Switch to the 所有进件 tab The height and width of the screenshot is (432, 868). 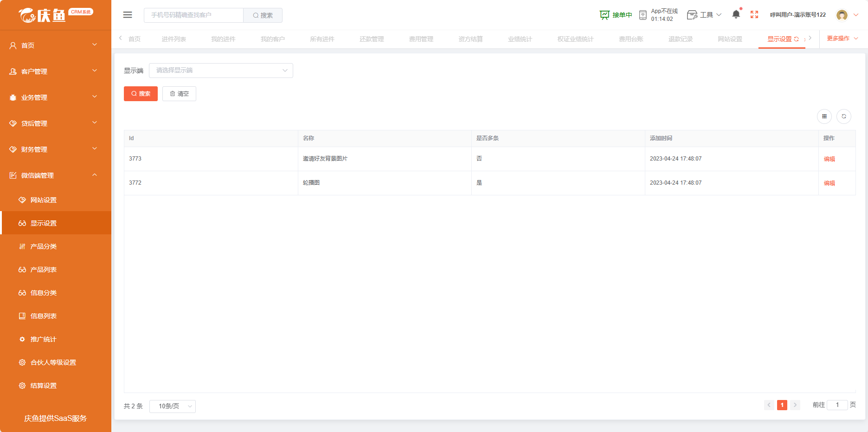322,39
